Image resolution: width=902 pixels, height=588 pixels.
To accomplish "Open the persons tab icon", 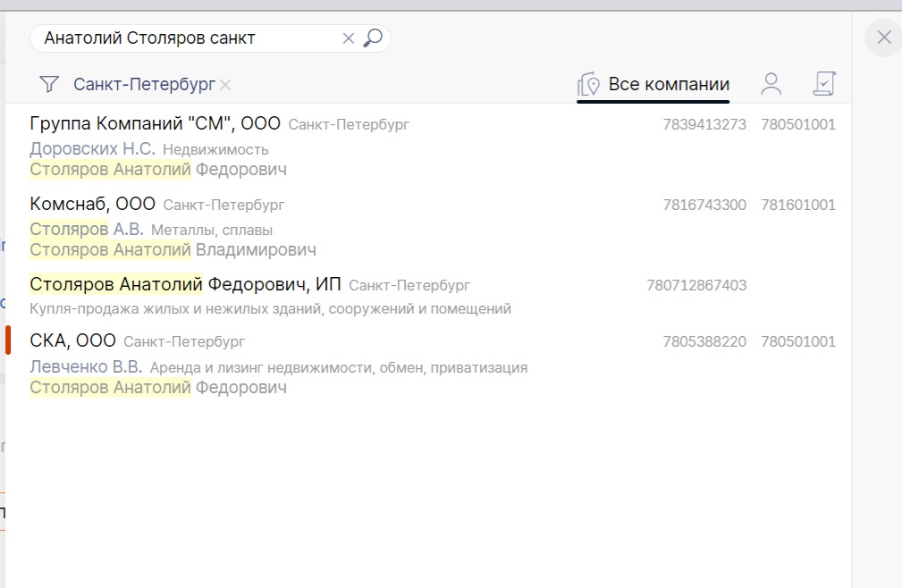I will pos(771,84).
